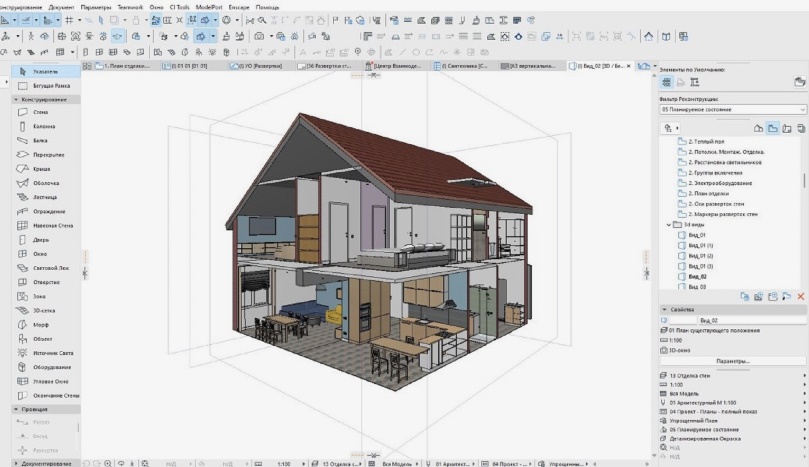Select the Световой Люк (Skylight) tool
809x467 pixels.
click(x=45, y=268)
